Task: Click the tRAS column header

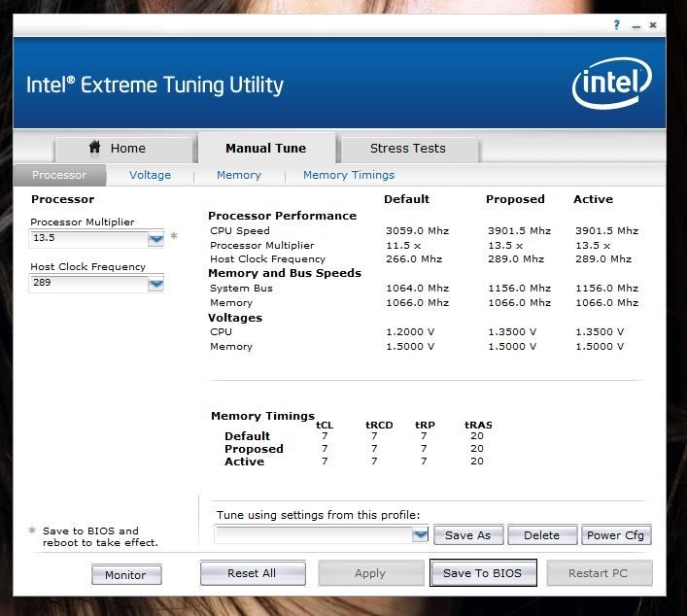Action: [x=478, y=425]
